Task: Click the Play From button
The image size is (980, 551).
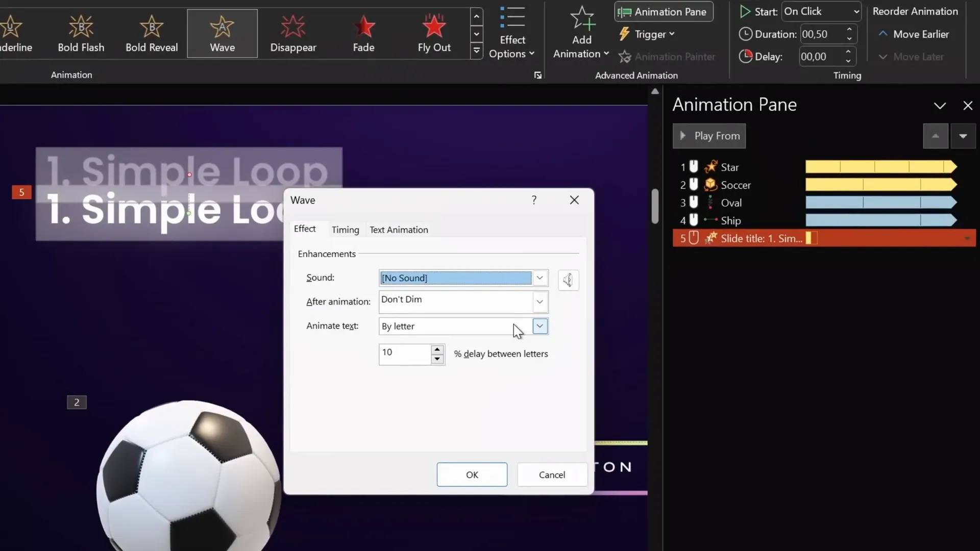Action: point(709,136)
